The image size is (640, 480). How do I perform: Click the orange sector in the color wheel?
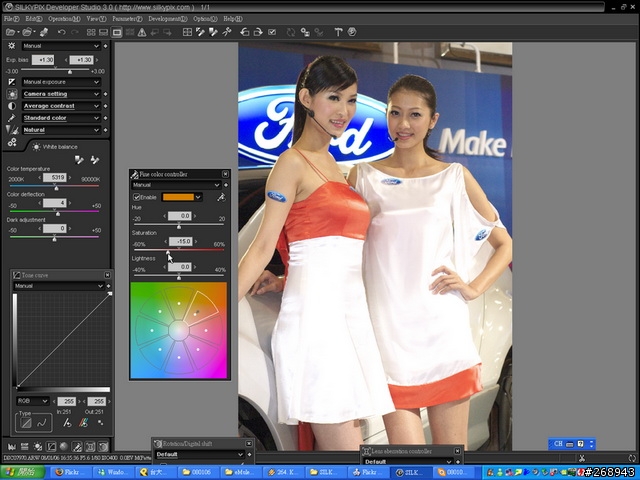click(202, 309)
